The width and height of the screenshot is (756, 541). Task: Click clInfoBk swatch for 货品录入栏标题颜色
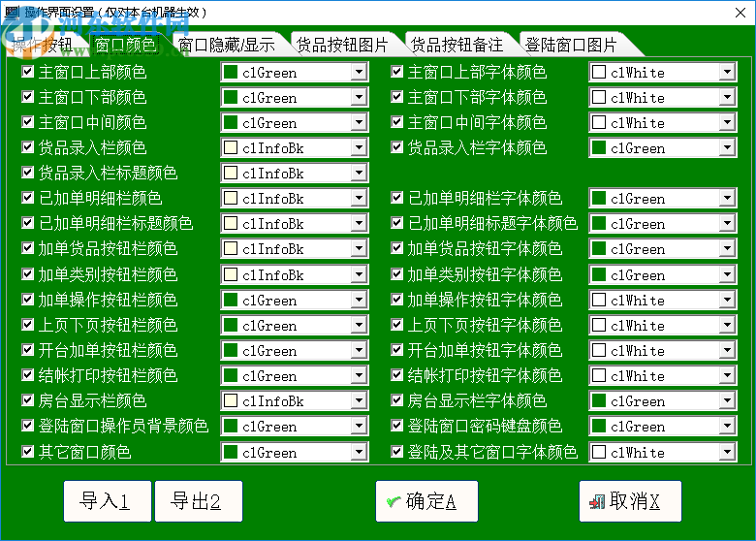click(231, 173)
